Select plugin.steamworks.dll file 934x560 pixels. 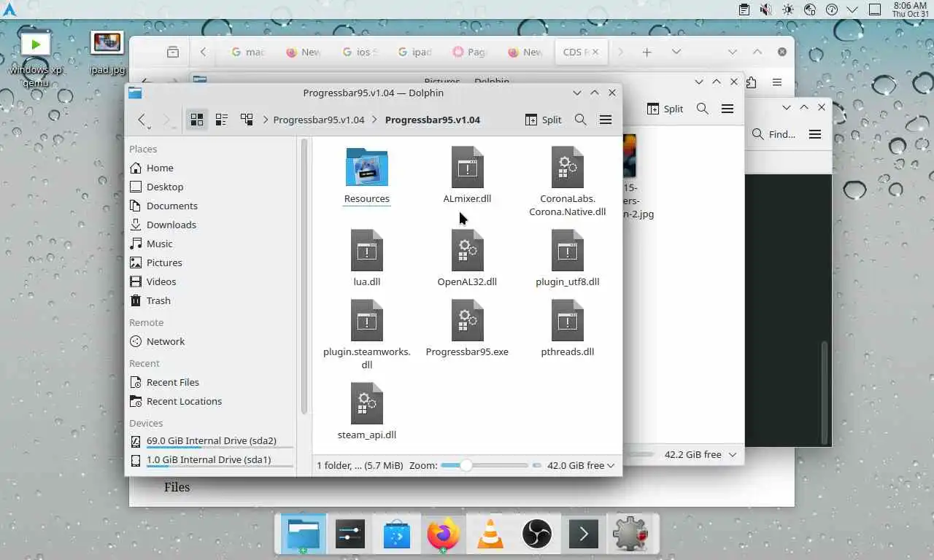pyautogui.click(x=367, y=335)
